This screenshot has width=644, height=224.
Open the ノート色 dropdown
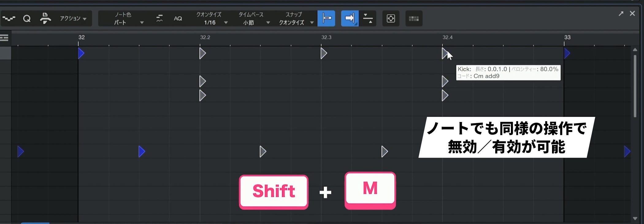click(129, 19)
